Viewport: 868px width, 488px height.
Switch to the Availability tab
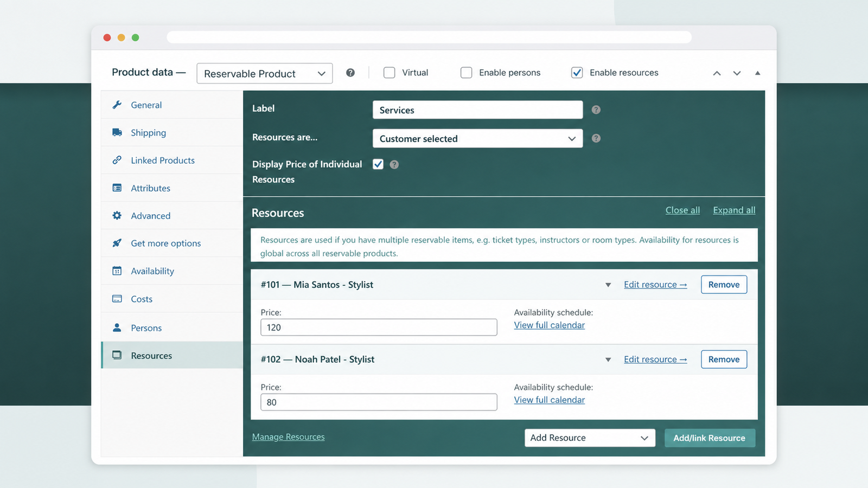pos(172,271)
